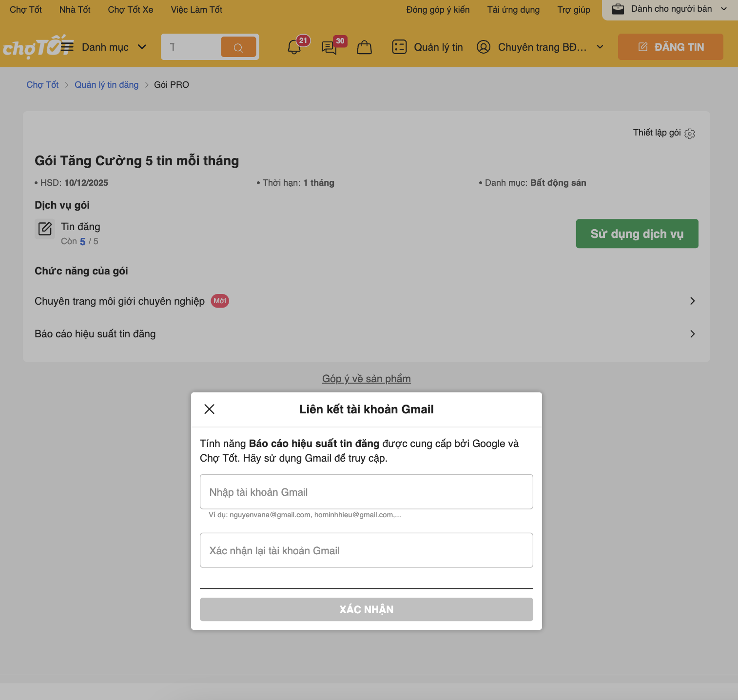Screen dimensions: 738x700
Task: Open the Dành cho người bán dropdown
Action: [x=670, y=9]
